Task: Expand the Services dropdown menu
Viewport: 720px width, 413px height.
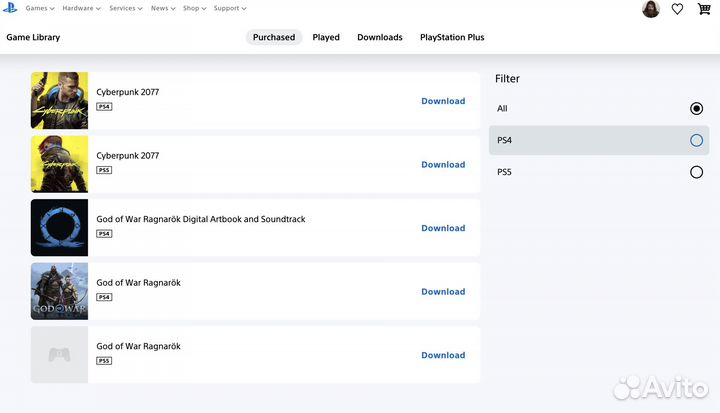Action: tap(125, 8)
